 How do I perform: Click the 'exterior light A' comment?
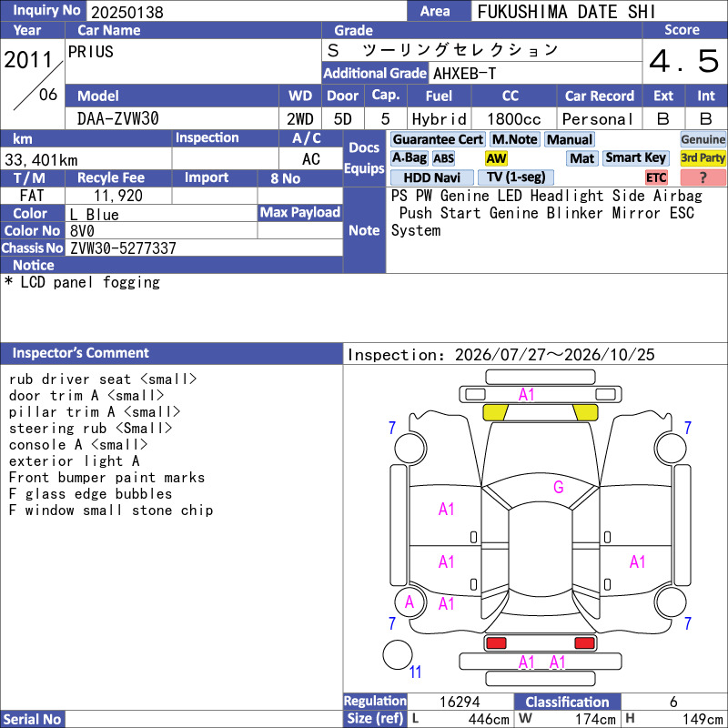pyautogui.click(x=75, y=461)
